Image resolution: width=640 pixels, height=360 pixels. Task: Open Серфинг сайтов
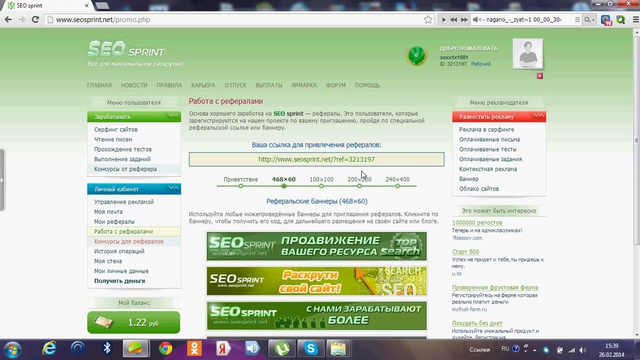(x=116, y=129)
